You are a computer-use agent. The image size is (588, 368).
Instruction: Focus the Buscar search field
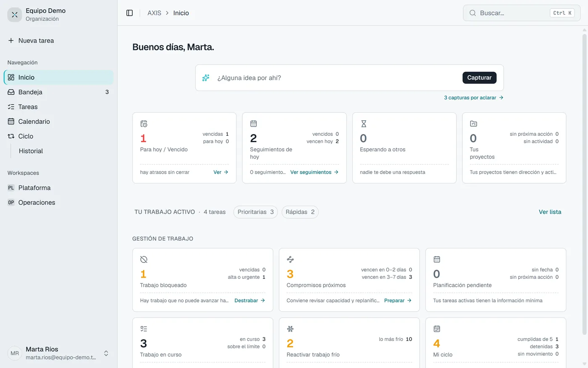click(522, 13)
